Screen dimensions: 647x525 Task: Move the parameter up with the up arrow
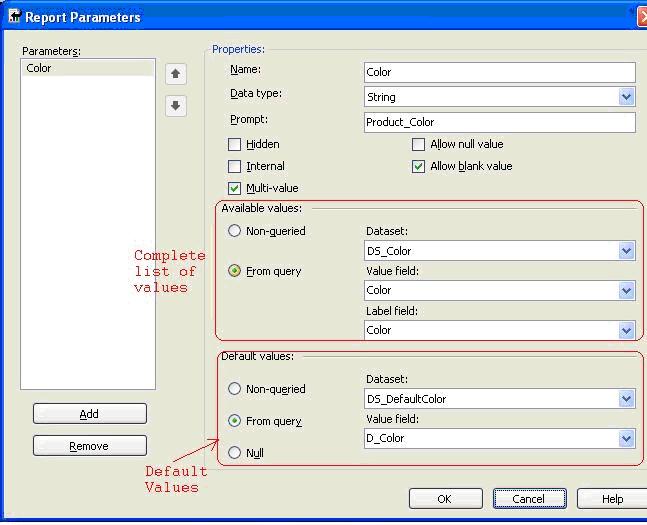coord(176,74)
